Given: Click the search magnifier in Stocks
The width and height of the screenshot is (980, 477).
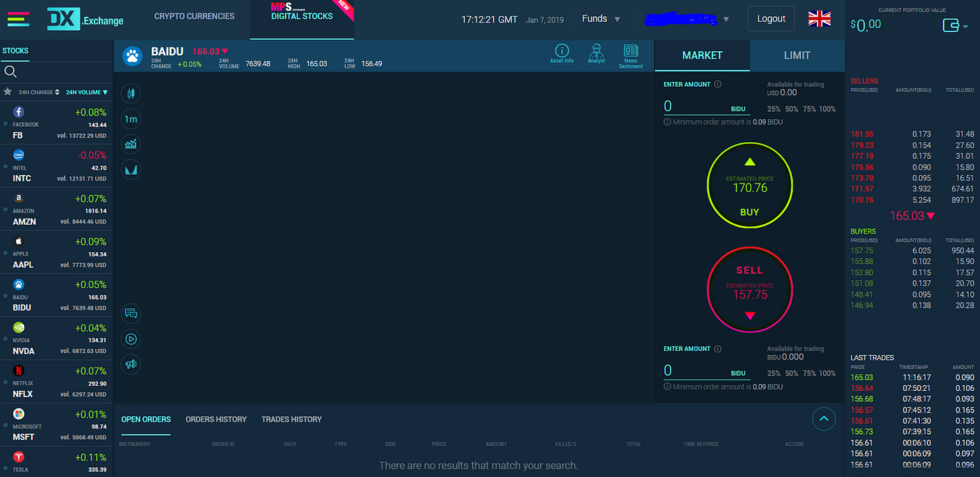Looking at the screenshot, I should click(x=10, y=71).
